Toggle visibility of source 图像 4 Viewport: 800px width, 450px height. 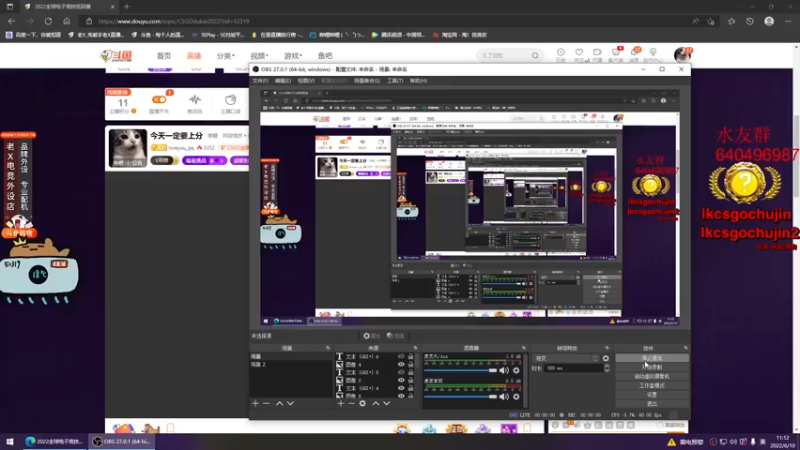click(x=401, y=364)
